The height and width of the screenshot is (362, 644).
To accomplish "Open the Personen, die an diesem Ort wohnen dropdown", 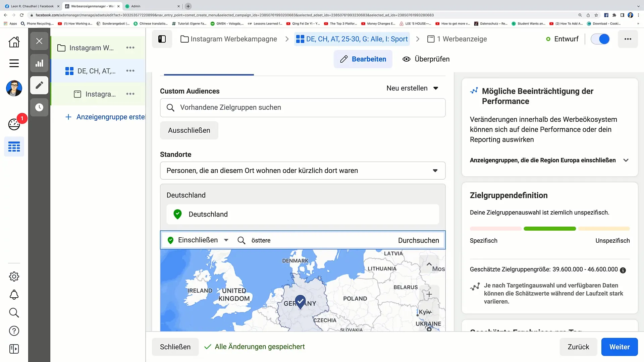I will [x=303, y=171].
